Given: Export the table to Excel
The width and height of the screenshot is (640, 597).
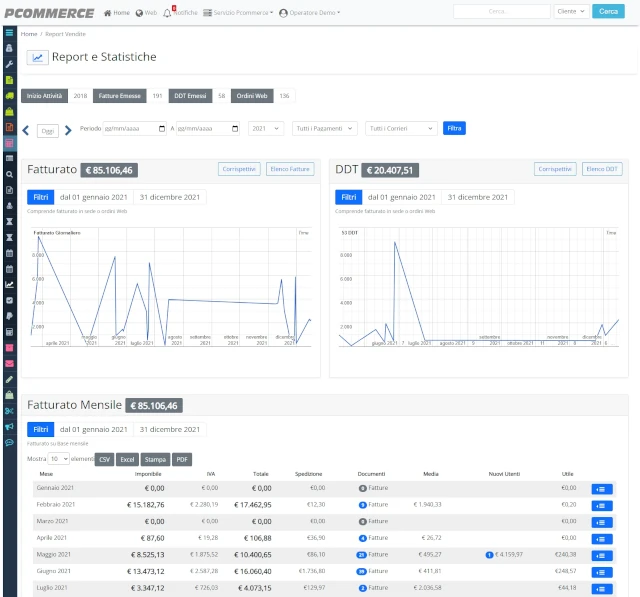Looking at the screenshot, I should (x=127, y=459).
